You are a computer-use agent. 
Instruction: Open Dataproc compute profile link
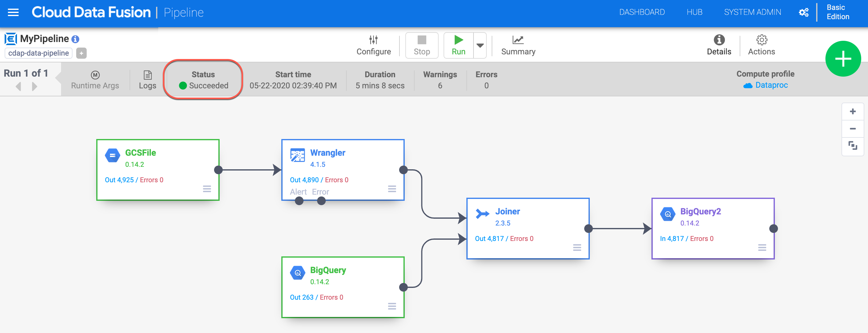point(771,85)
